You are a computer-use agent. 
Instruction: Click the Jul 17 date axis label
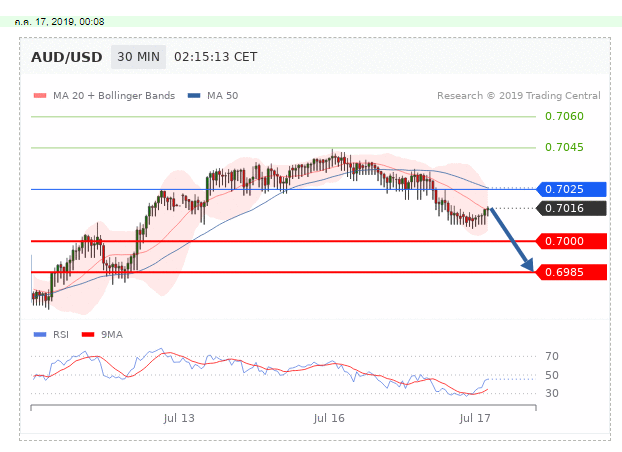pos(475,418)
